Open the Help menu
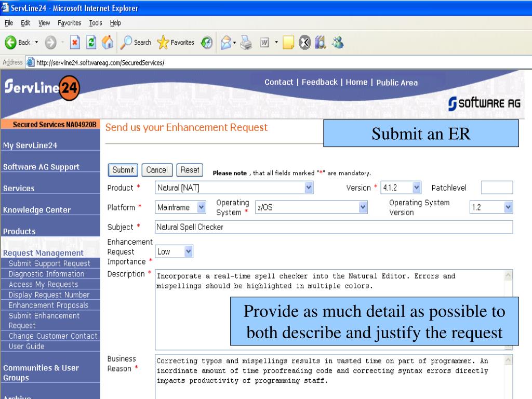Screen dimensions: 532x399 [x=115, y=23]
